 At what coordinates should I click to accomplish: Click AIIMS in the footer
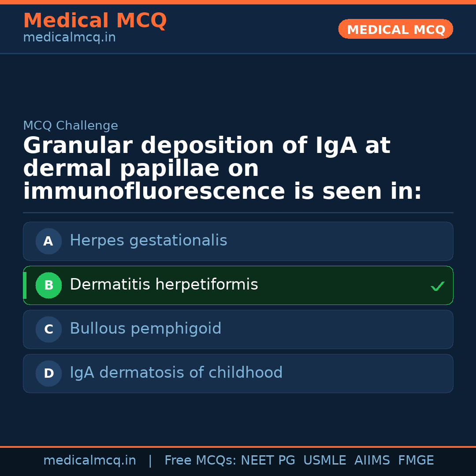pyautogui.click(x=372, y=461)
